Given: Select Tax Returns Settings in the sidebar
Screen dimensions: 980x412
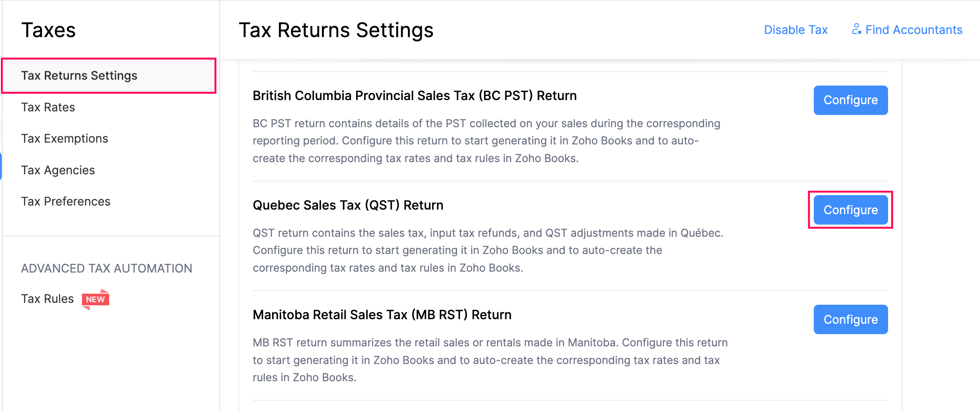Looking at the screenshot, I should point(79,76).
